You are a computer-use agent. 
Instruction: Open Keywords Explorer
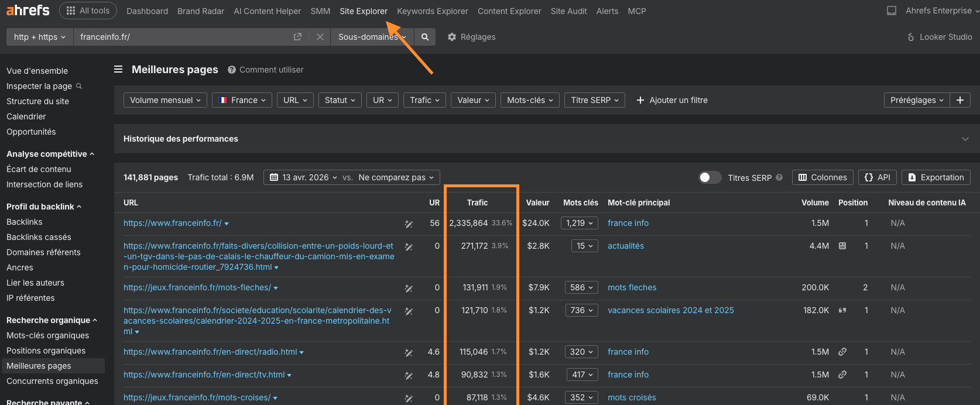point(433,11)
